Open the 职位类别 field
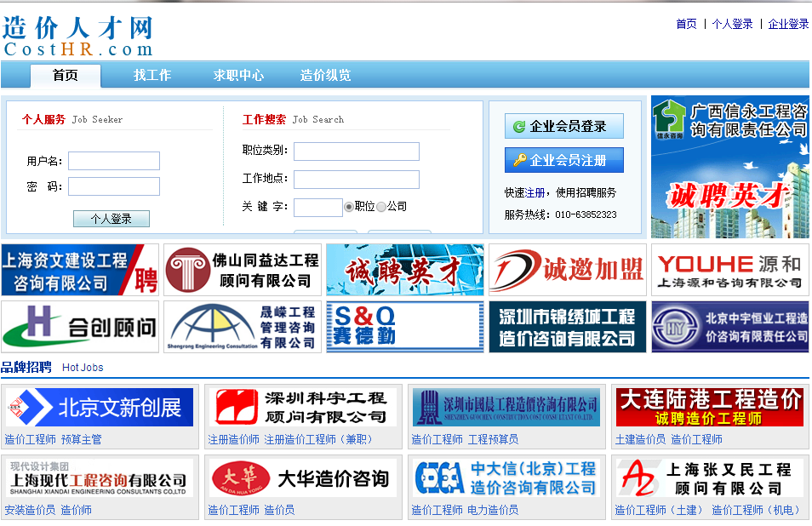812x526 pixels. click(x=357, y=152)
